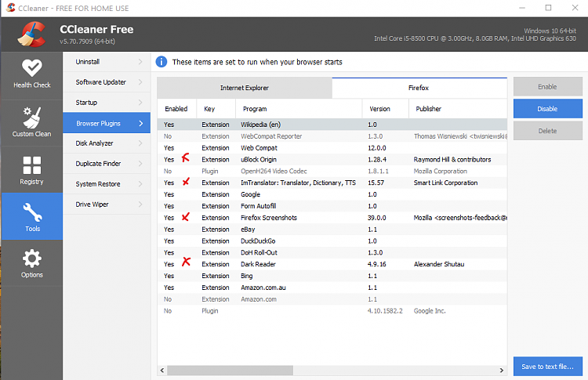Open the Health Check section
588x380 pixels.
pos(32,74)
